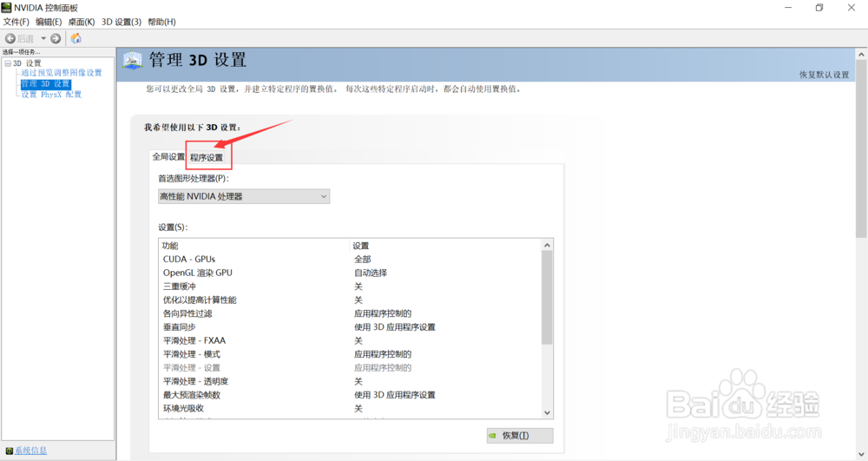Click the settings list scroll down arrow
868x461 pixels.
[547, 413]
